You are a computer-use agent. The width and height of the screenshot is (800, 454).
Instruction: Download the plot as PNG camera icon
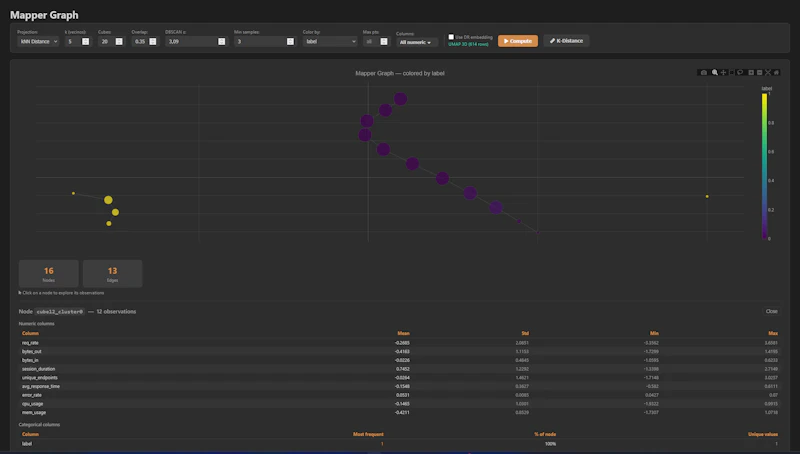pos(704,72)
